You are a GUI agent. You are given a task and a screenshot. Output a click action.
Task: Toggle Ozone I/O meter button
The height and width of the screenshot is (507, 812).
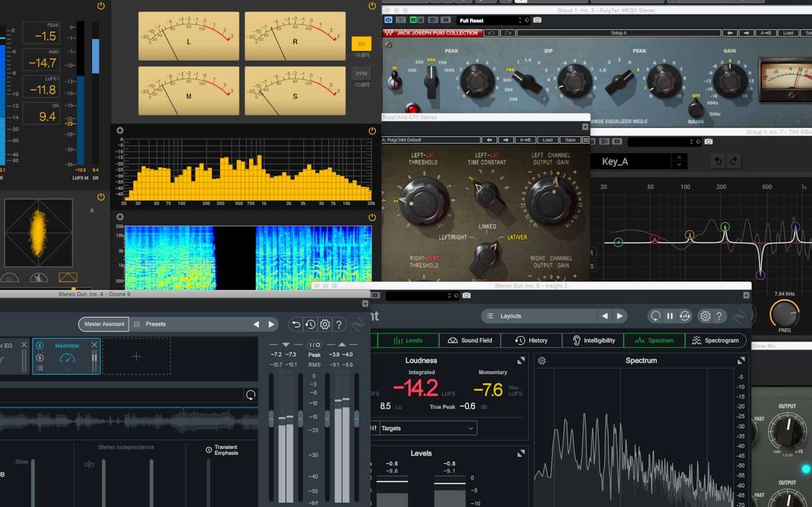point(314,344)
